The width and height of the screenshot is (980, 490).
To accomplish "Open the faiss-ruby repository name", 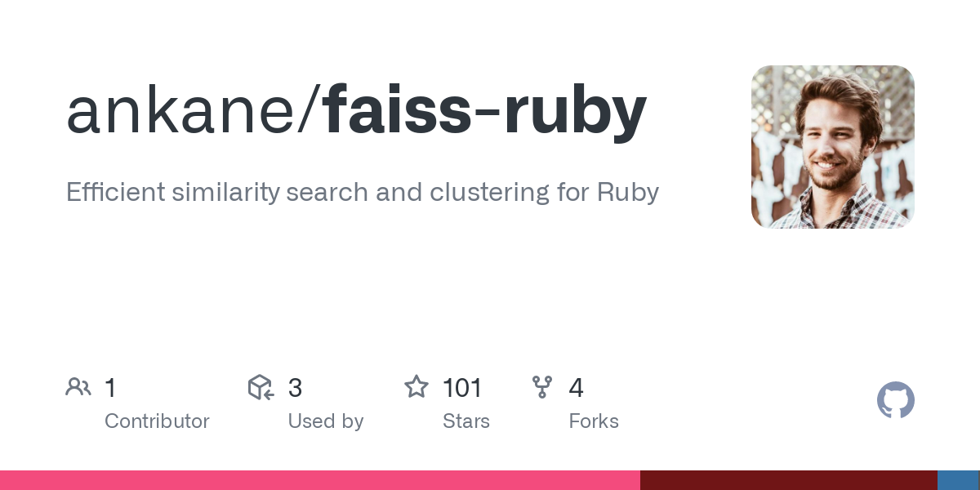I will point(485,113).
